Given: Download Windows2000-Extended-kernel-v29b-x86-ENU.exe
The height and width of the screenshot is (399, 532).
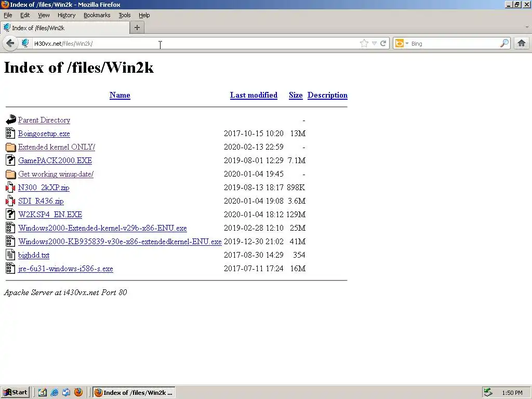Looking at the screenshot, I should coord(102,228).
